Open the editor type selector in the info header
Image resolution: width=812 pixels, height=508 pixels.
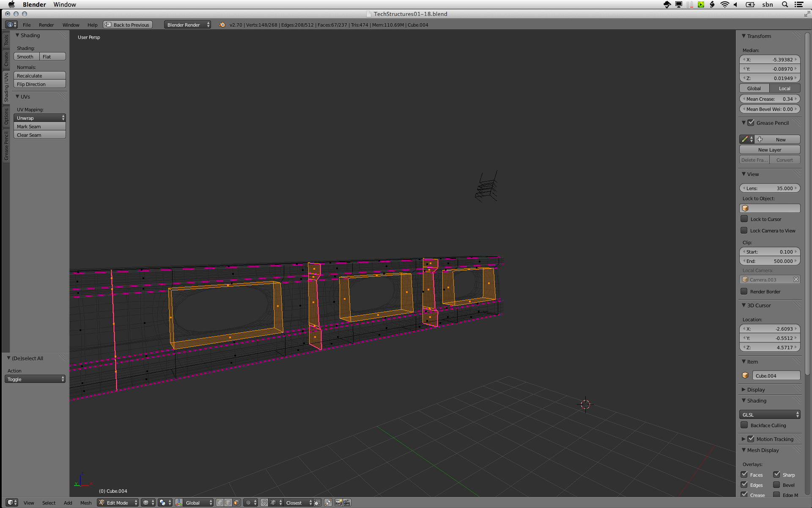point(11,25)
